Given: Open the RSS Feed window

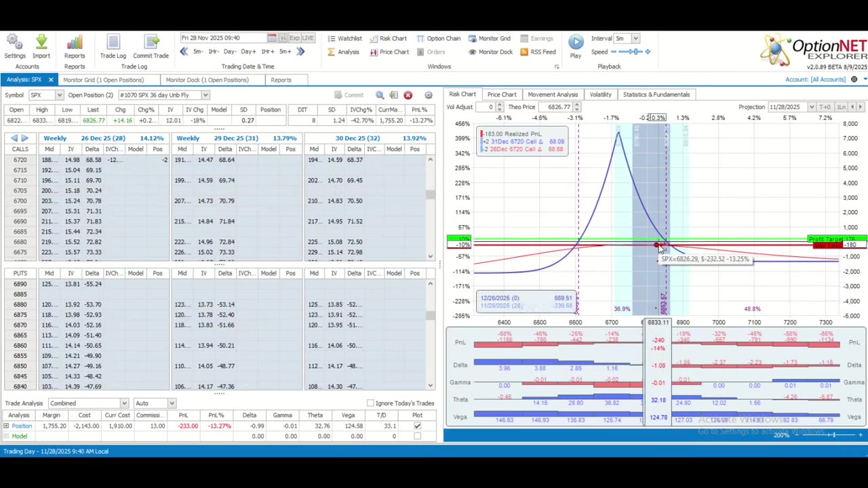Looking at the screenshot, I should pyautogui.click(x=538, y=52).
